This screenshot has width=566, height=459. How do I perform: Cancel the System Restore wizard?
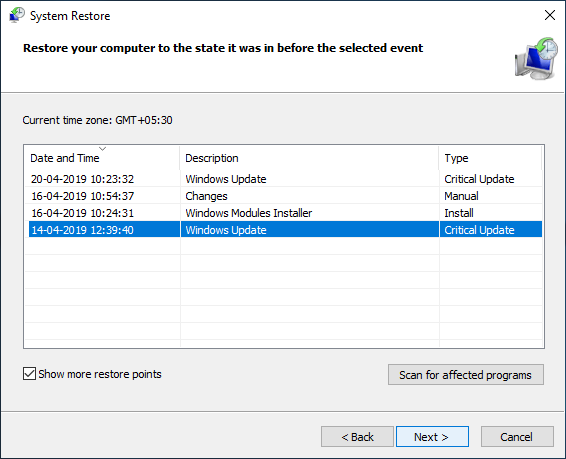517,437
